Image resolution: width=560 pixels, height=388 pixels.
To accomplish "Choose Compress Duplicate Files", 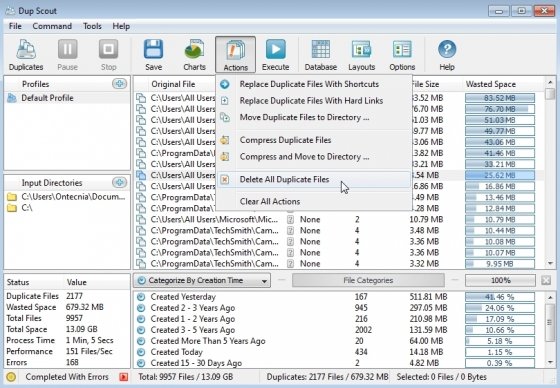I will (314, 140).
